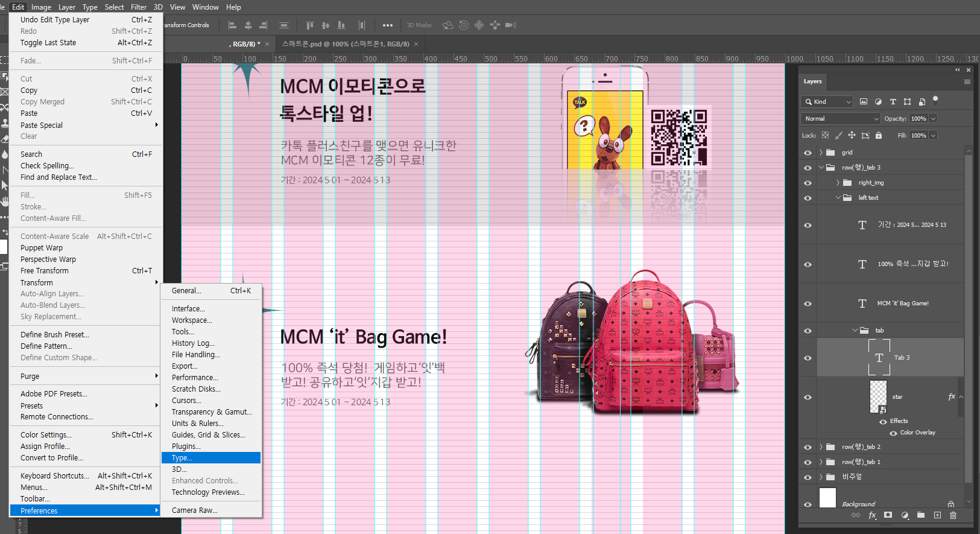Expand the row(행)_teb 1 group

coord(821,462)
